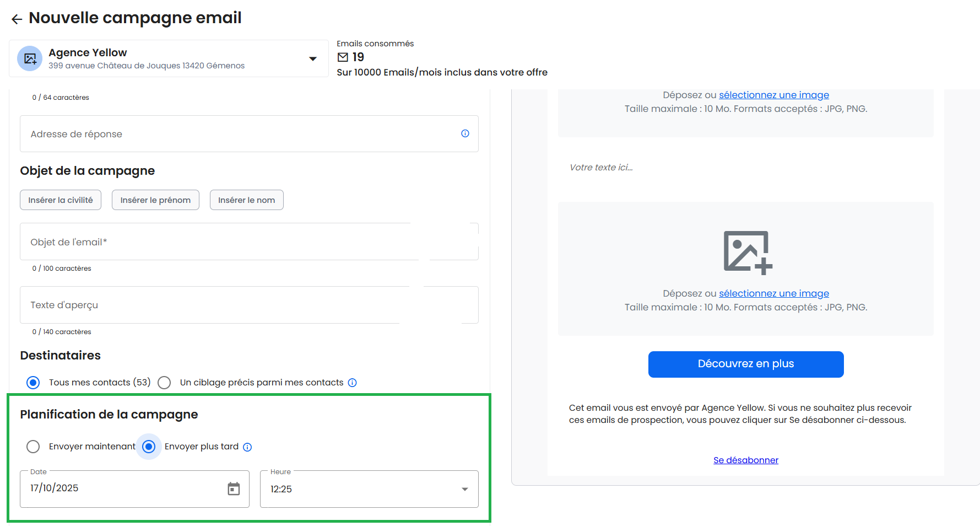Click info icon next to Envoyer plus tard
This screenshot has height=526, width=980.
click(x=247, y=447)
